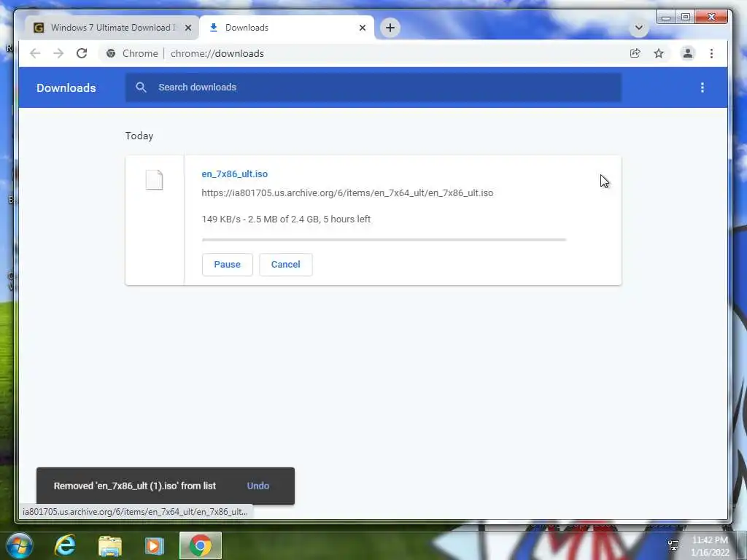This screenshot has width=747, height=560.
Task: Click the archive.org source URL link
Action: pyautogui.click(x=347, y=192)
